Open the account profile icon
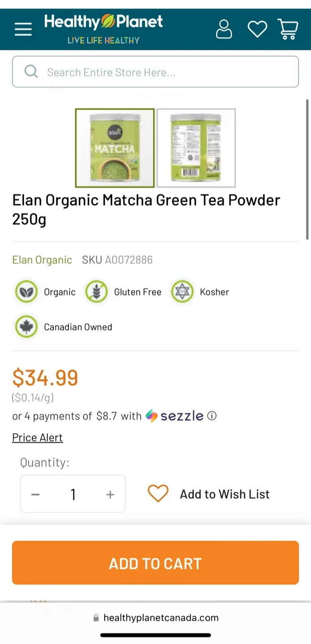The image size is (311, 644). pyautogui.click(x=224, y=29)
